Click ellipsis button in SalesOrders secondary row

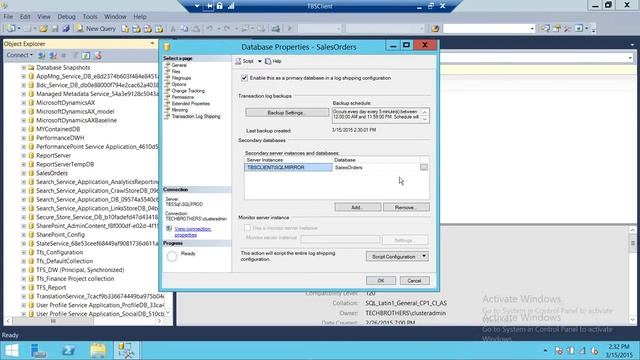coord(424,167)
